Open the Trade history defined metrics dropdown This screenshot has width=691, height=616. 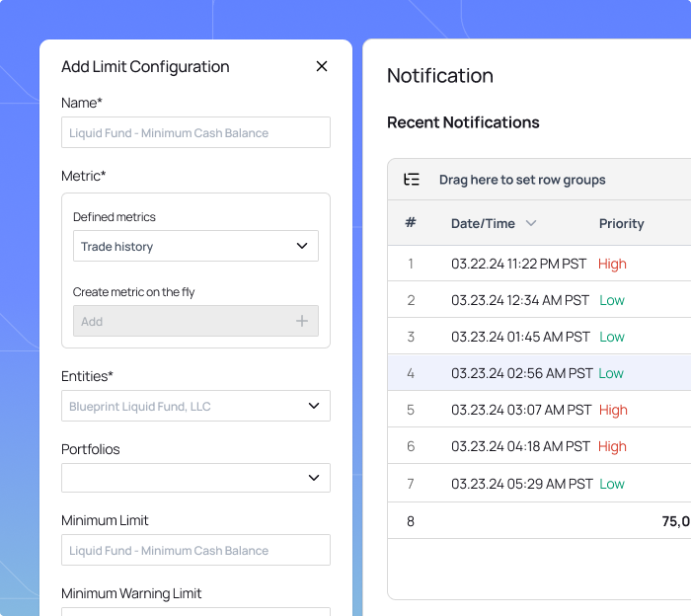tap(195, 246)
